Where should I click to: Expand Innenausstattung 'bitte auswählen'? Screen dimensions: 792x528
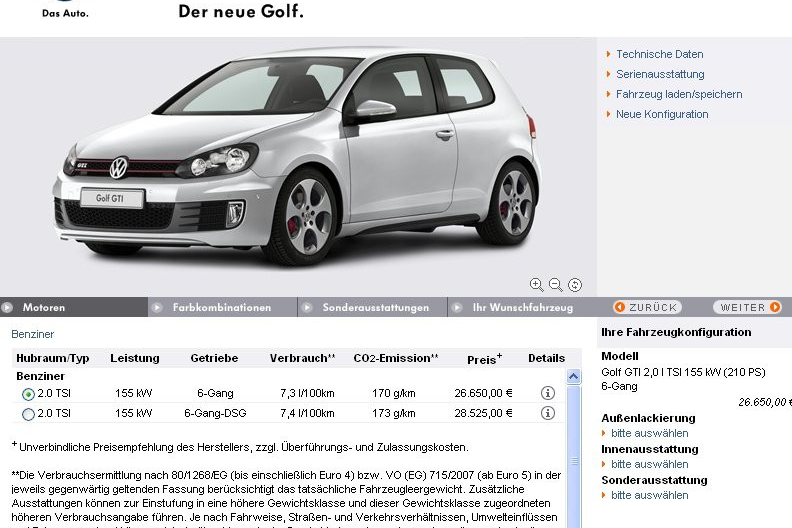pos(649,464)
